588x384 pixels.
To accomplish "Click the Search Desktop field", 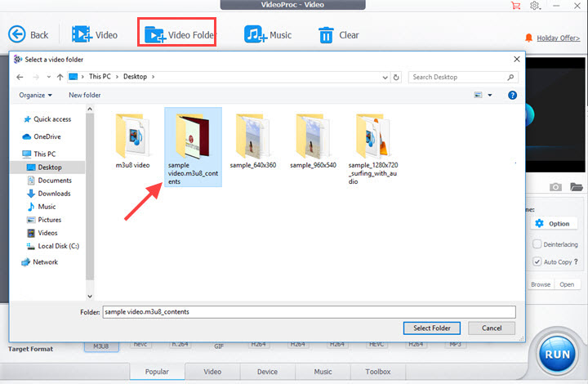I will pyautogui.click(x=463, y=77).
